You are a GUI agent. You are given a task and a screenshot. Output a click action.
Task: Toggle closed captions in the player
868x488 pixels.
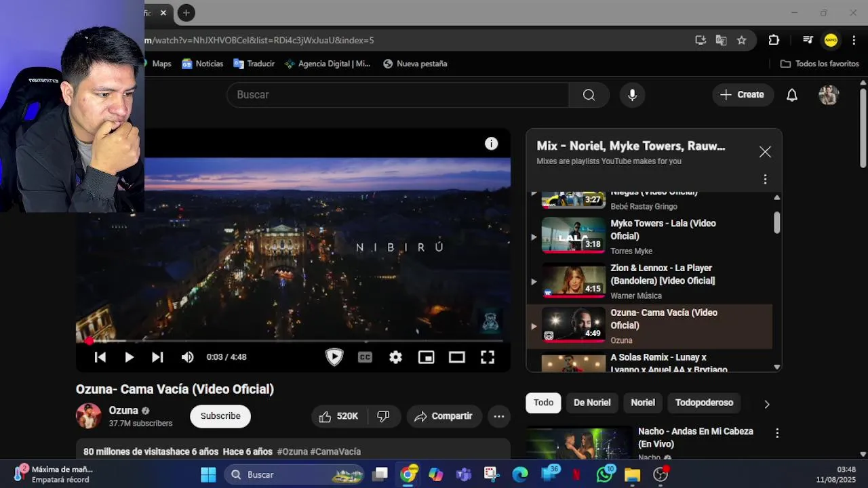pyautogui.click(x=365, y=357)
